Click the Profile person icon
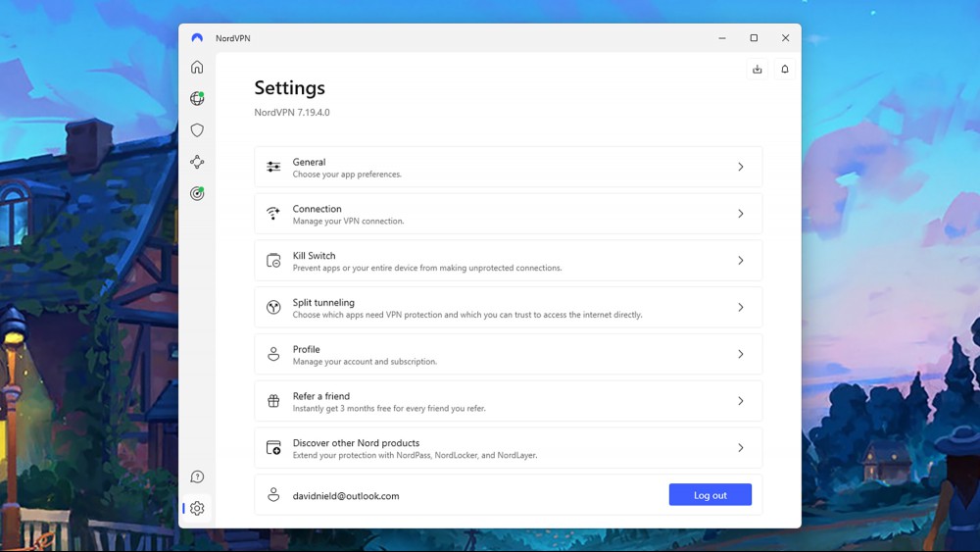The height and width of the screenshot is (552, 980). [273, 354]
